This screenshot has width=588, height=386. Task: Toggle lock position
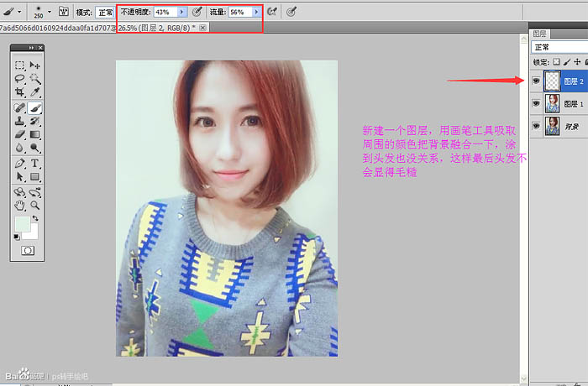click(578, 62)
